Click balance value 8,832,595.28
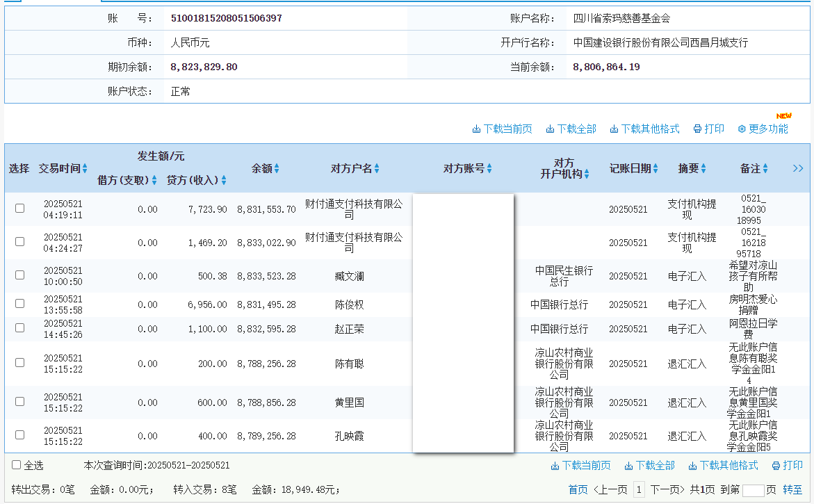814x504 pixels. (266, 329)
